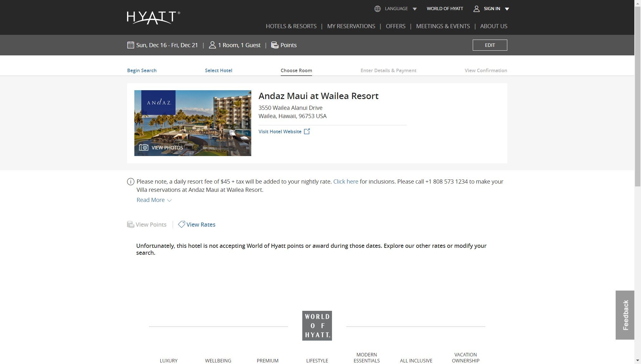Click World of Hyatt footer logo
The width and height of the screenshot is (641, 364).
point(317,326)
